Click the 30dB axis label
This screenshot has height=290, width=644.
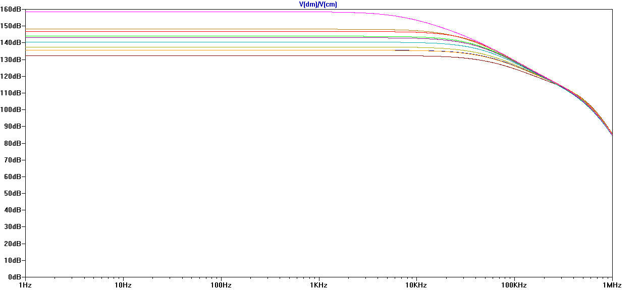tap(13, 227)
